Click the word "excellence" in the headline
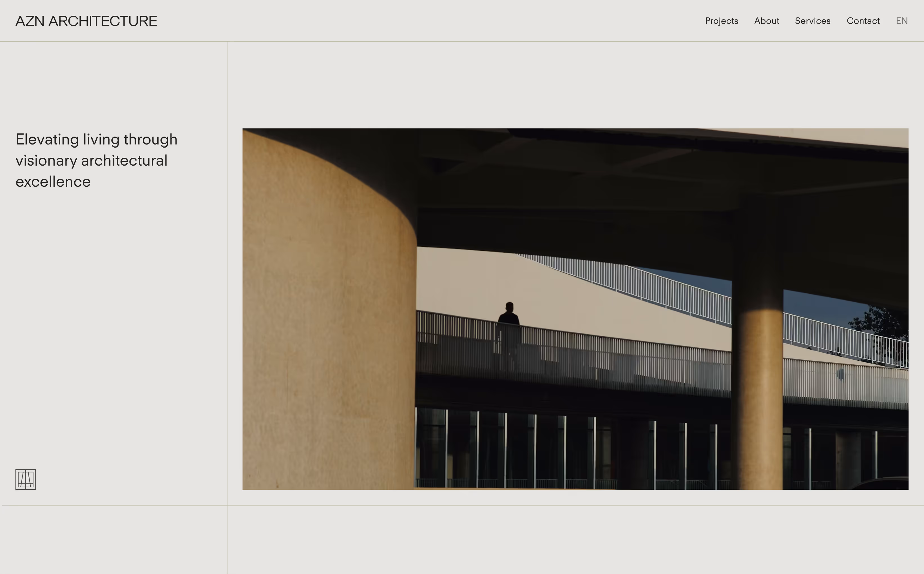Screen dimensions: 924x574 click(53, 182)
